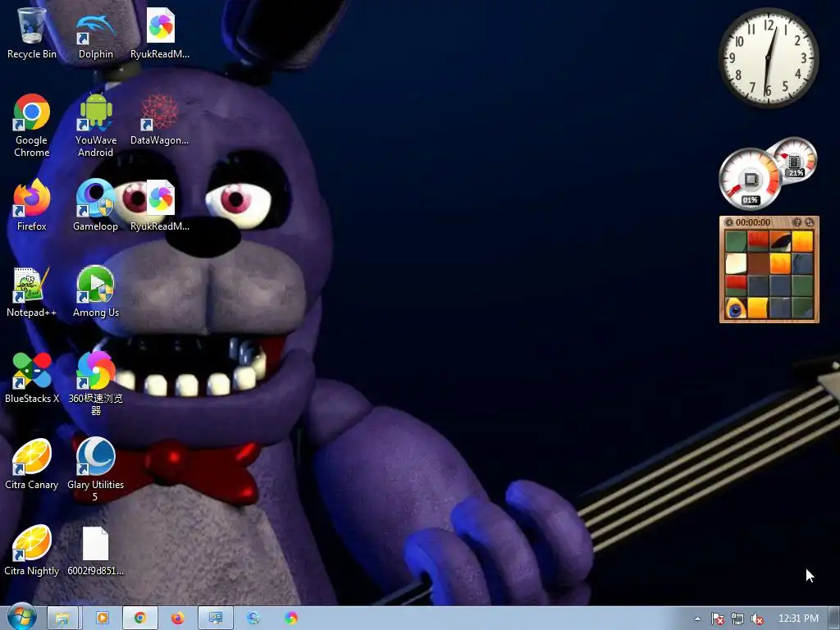The width and height of the screenshot is (840, 630).
Task: Start the puzzle timer button
Action: coord(729,221)
